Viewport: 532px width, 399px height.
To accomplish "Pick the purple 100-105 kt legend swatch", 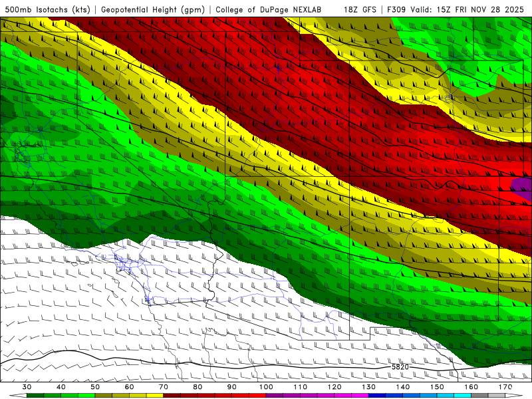I will click(x=275, y=394).
